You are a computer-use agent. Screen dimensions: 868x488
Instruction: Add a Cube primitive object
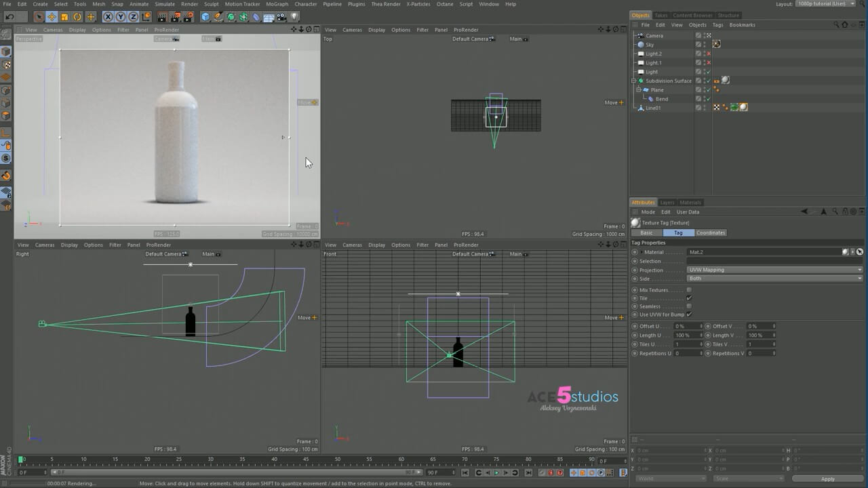point(205,17)
